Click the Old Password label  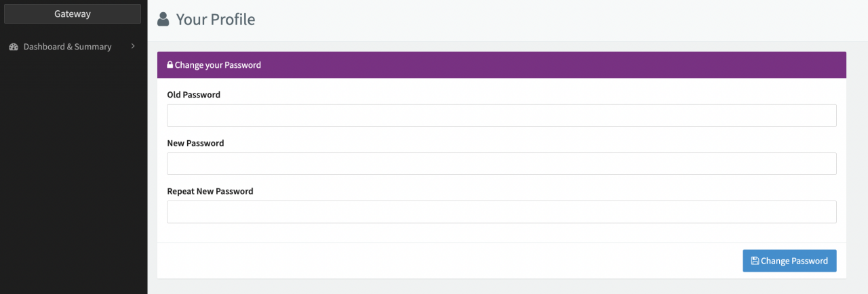pos(193,95)
